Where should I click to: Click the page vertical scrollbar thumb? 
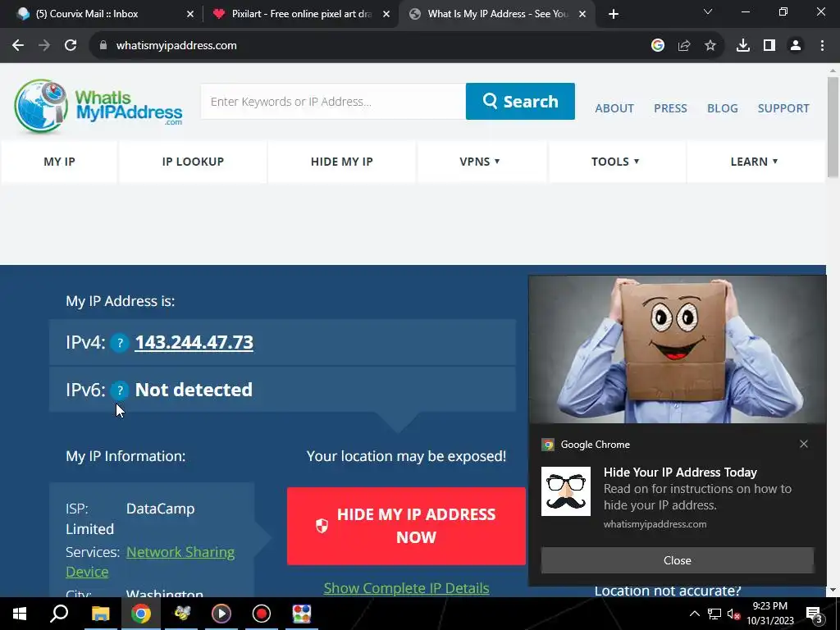tap(833, 126)
